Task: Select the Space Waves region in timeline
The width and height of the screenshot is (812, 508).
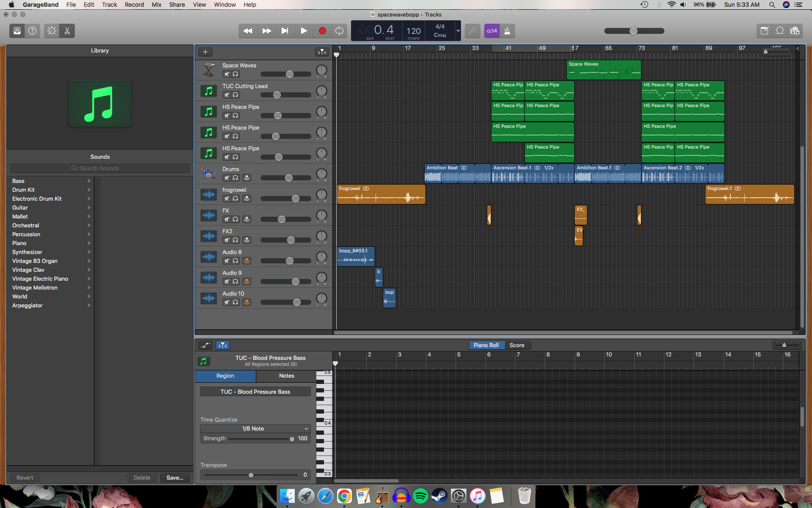Action: click(x=604, y=70)
